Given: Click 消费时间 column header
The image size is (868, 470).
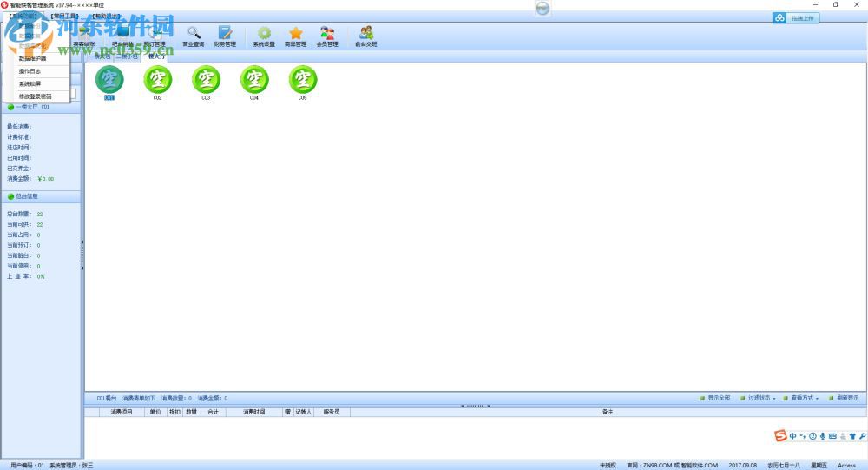Looking at the screenshot, I should coord(254,412).
